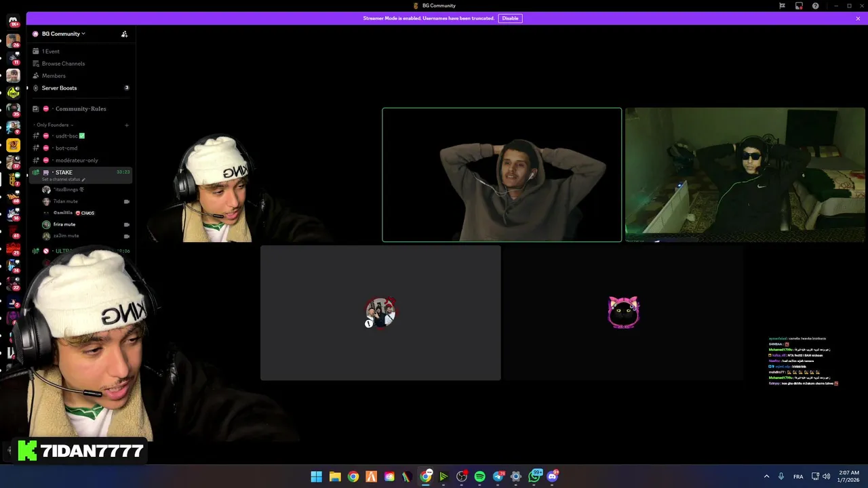Screen dimensions: 868x488
Task: Open server icon with badge 9
Action: [13, 127]
